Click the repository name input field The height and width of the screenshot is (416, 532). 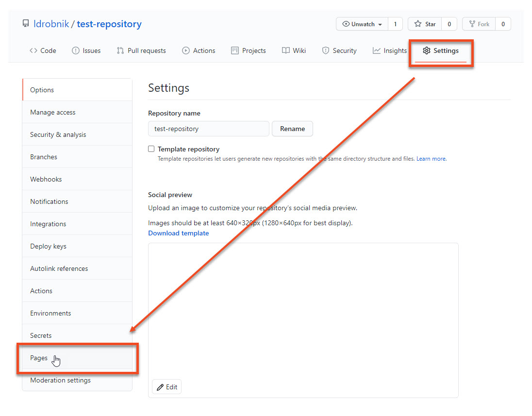click(x=208, y=129)
